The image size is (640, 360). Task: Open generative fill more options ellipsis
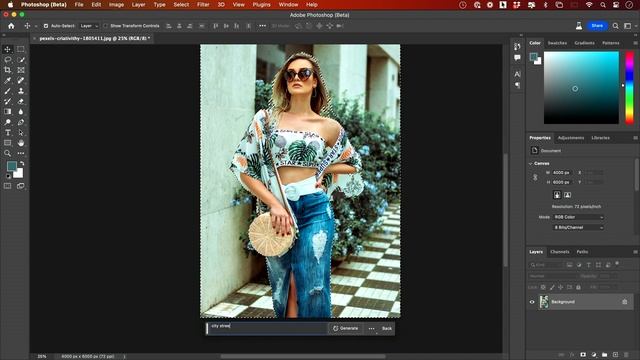tap(371, 329)
